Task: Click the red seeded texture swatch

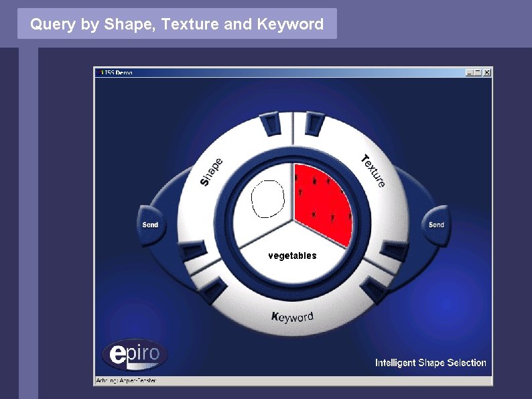Action: click(x=322, y=205)
